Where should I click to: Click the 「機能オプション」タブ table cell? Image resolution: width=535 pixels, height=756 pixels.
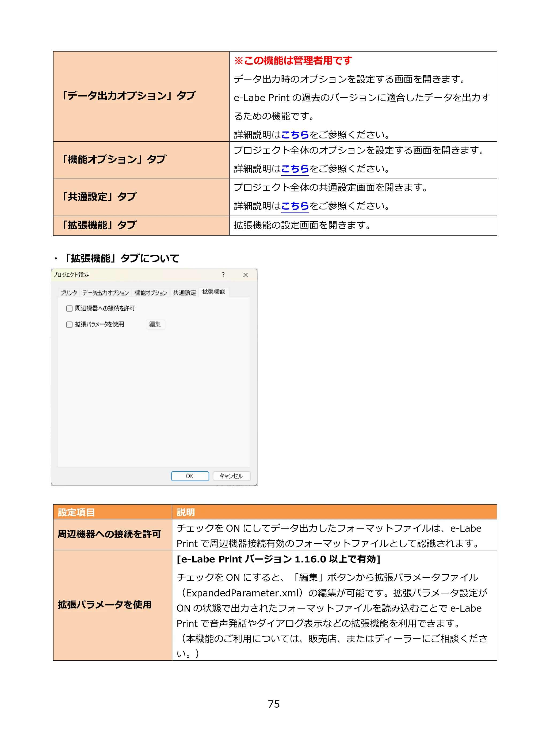(141, 160)
